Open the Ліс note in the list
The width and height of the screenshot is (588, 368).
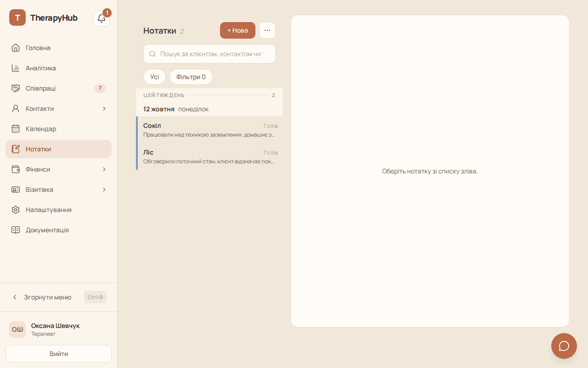tap(209, 156)
